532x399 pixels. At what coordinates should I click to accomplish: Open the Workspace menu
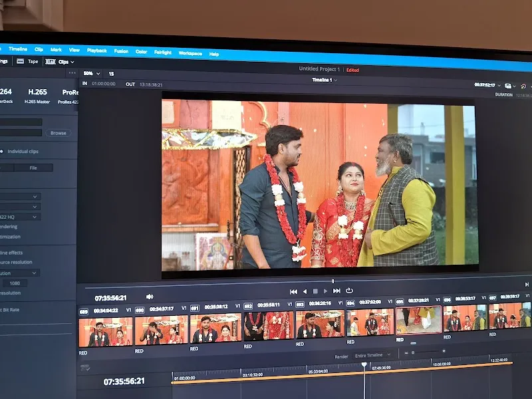click(190, 53)
